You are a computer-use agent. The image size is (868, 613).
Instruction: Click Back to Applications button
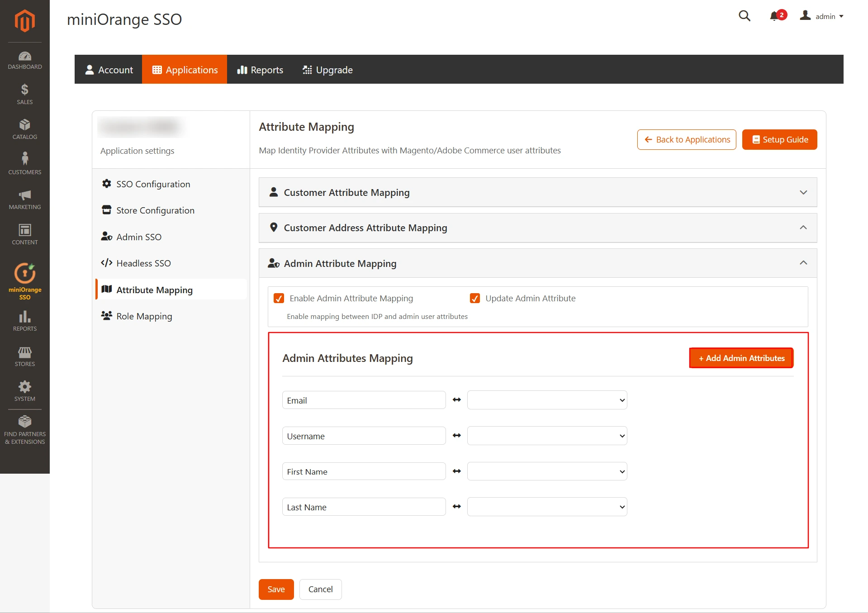click(x=687, y=139)
